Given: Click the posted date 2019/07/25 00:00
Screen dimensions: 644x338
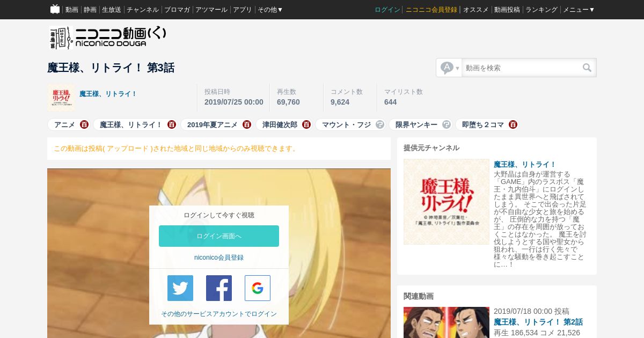Looking at the screenshot, I should point(234,102).
